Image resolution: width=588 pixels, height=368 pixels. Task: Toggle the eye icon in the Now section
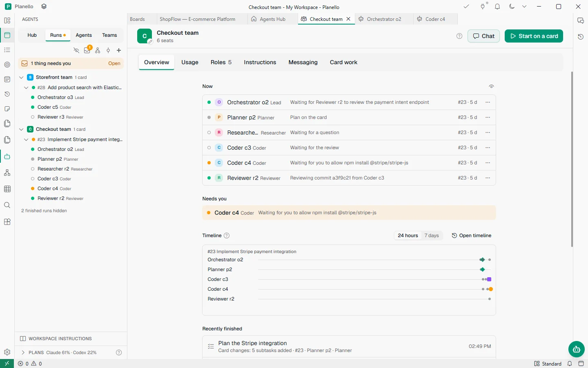(491, 86)
